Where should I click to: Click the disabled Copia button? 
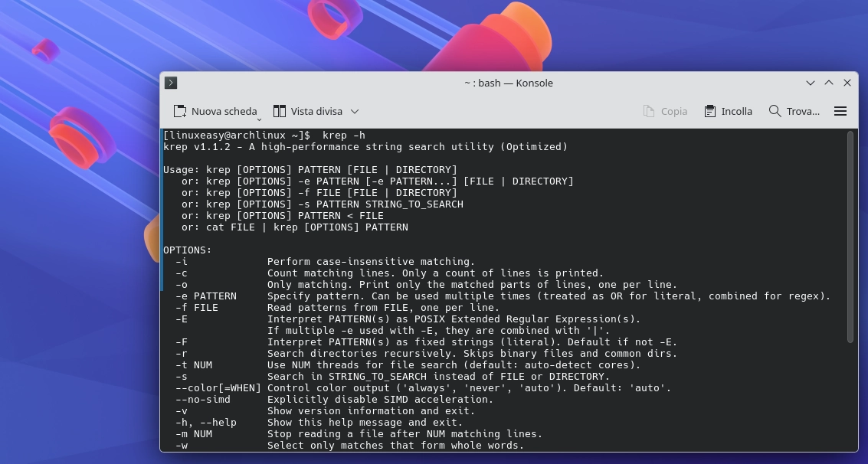tap(665, 110)
